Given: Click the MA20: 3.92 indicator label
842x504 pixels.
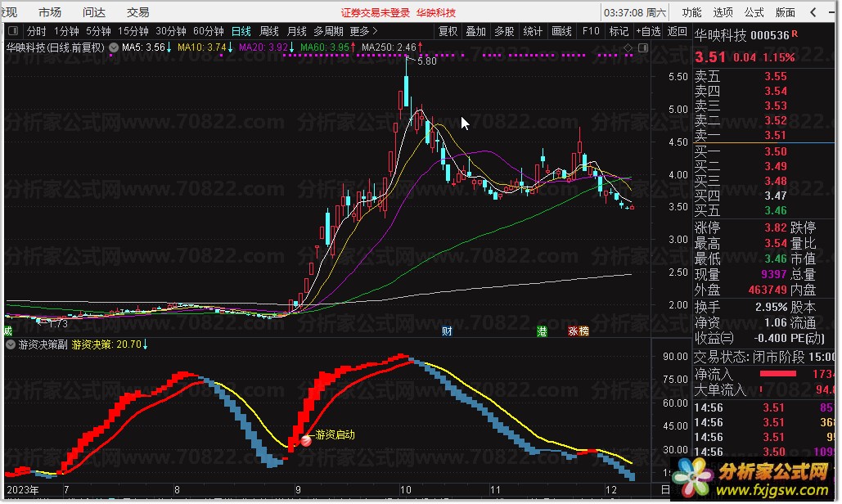Looking at the screenshot, I should coord(263,47).
